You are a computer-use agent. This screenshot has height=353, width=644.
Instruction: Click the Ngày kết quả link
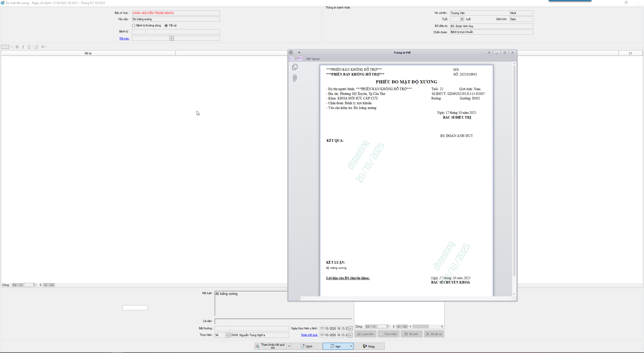click(x=309, y=335)
